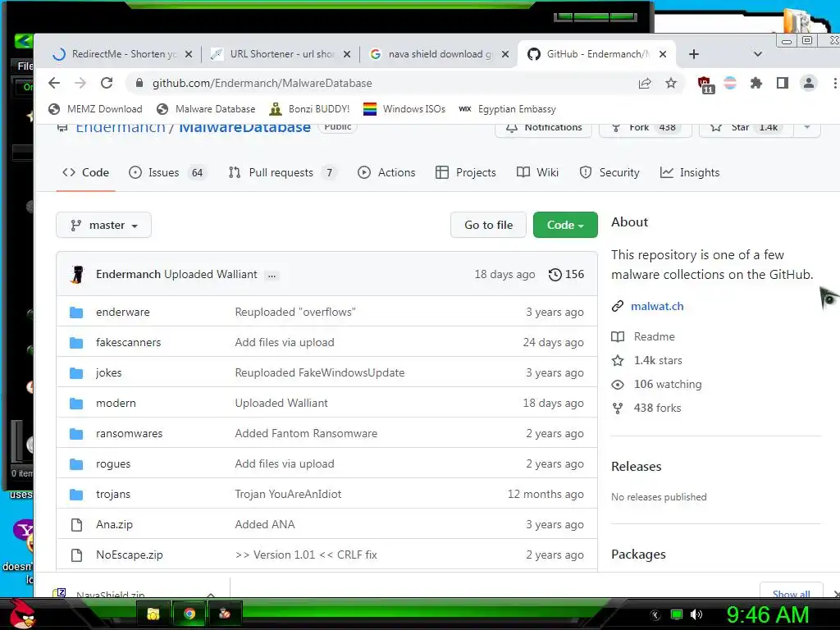View the 156 commits history

point(566,274)
